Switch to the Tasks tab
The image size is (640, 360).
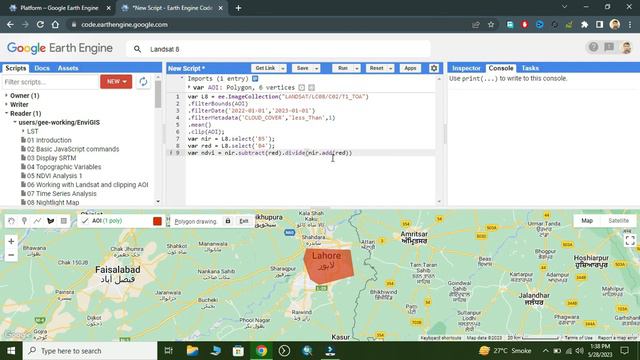pos(530,68)
